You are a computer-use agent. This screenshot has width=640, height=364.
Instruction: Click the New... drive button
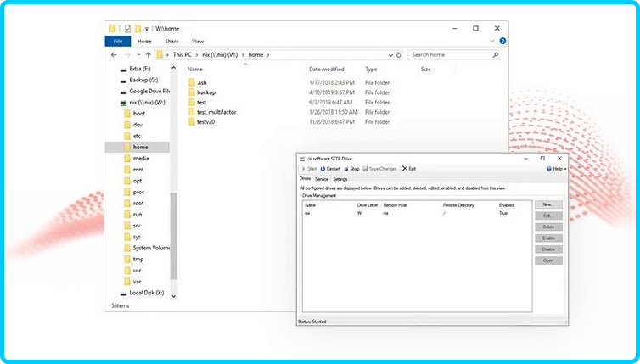coord(547,204)
